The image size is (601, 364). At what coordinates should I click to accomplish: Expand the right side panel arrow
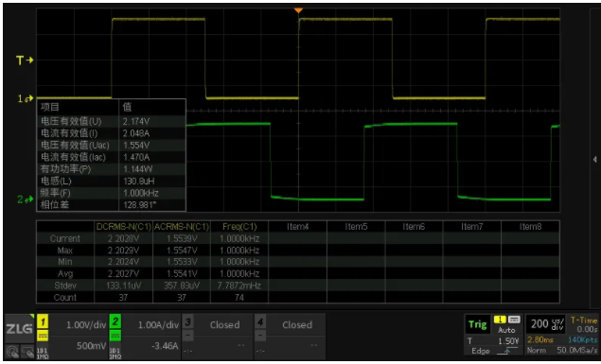(595, 159)
